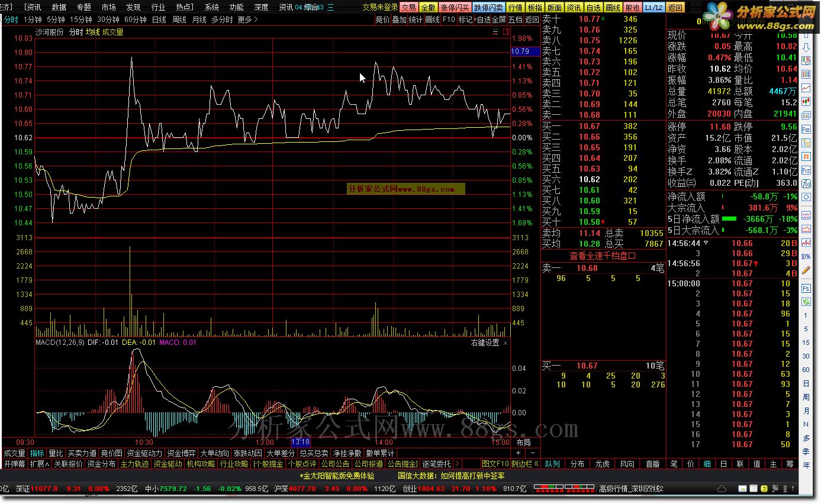Expand the 扩展 panel
This screenshot has height=504, width=821.
[x=40, y=464]
